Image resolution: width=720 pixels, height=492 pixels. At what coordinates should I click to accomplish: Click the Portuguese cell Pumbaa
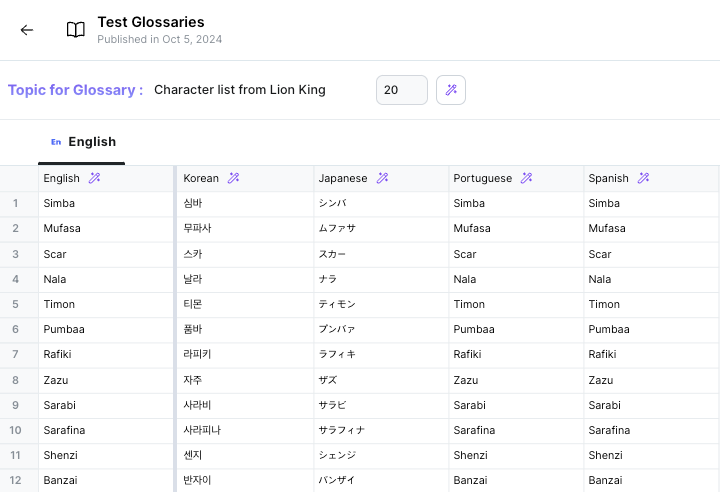coord(516,329)
